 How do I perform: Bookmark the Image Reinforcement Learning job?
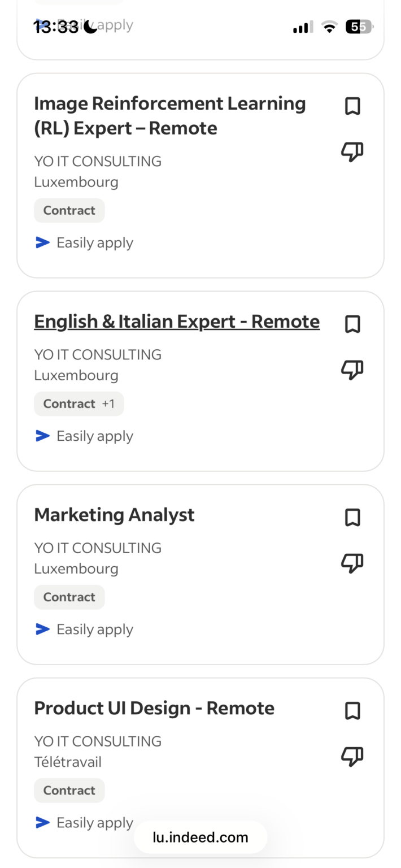click(x=352, y=106)
